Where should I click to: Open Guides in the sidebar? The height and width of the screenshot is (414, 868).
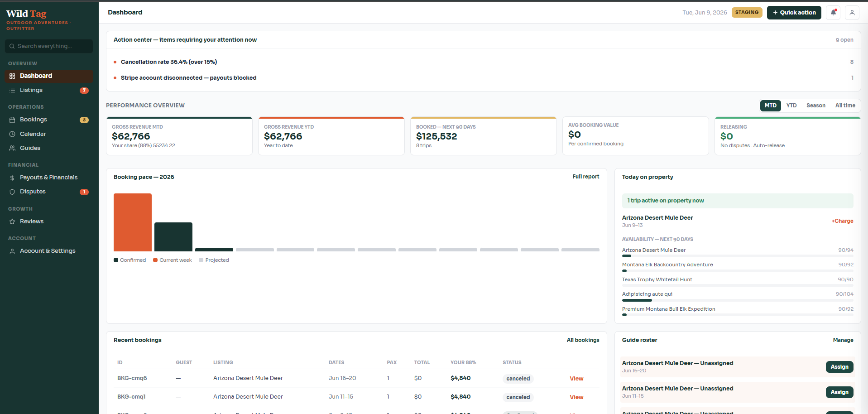[49, 148]
